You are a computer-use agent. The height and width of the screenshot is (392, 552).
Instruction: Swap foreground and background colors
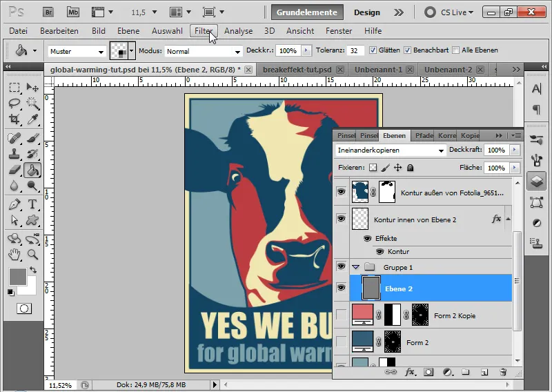point(33,270)
